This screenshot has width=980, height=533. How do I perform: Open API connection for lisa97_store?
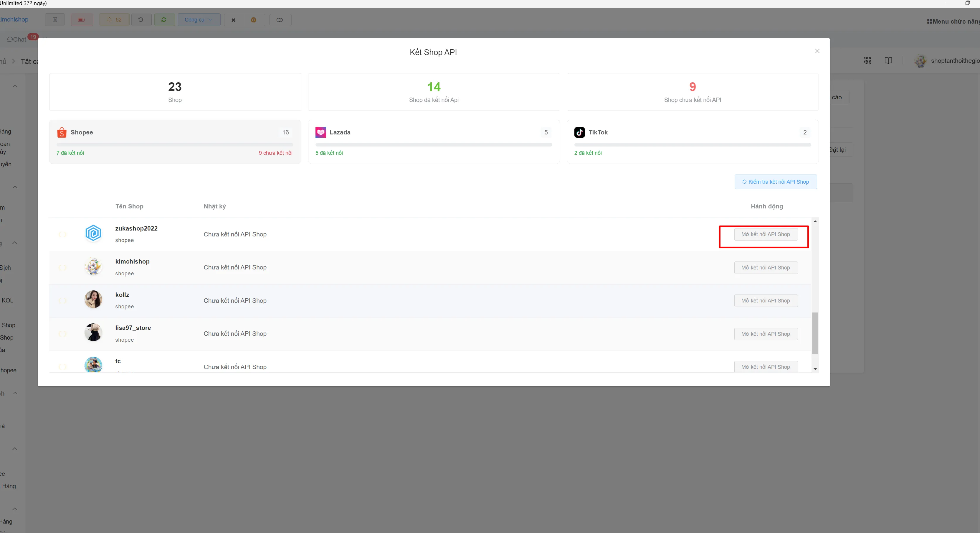click(766, 334)
